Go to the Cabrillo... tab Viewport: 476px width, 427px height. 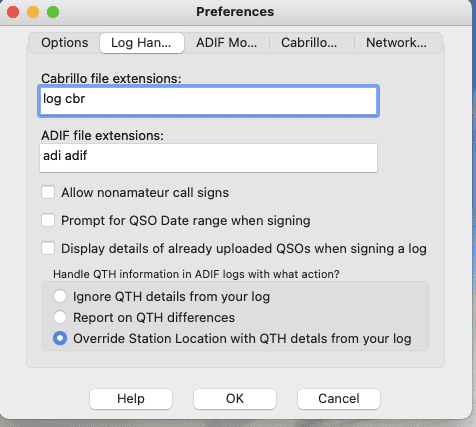309,43
